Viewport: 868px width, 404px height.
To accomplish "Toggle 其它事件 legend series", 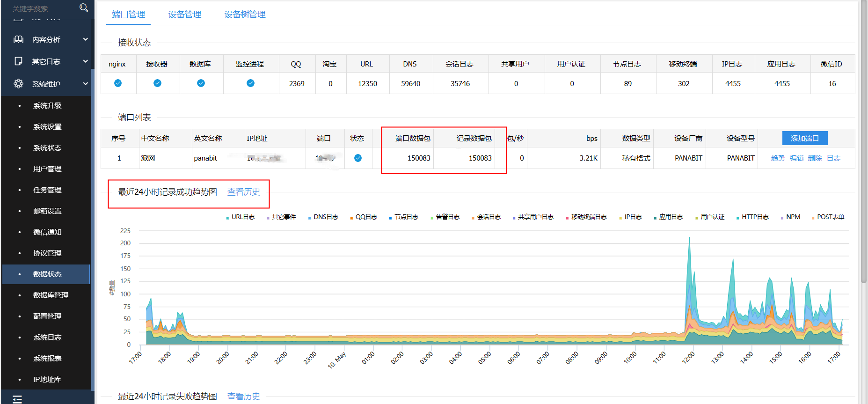I will pyautogui.click(x=281, y=217).
